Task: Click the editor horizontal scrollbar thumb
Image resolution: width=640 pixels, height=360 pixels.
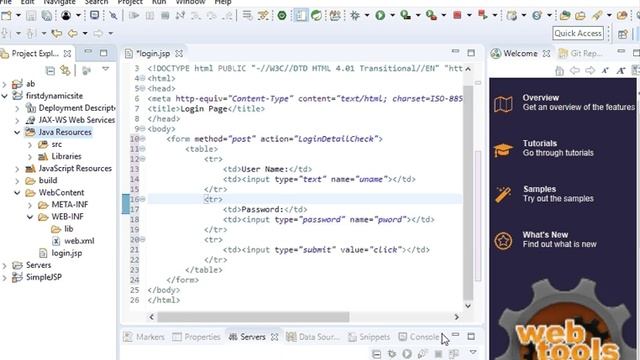Action: [253, 317]
